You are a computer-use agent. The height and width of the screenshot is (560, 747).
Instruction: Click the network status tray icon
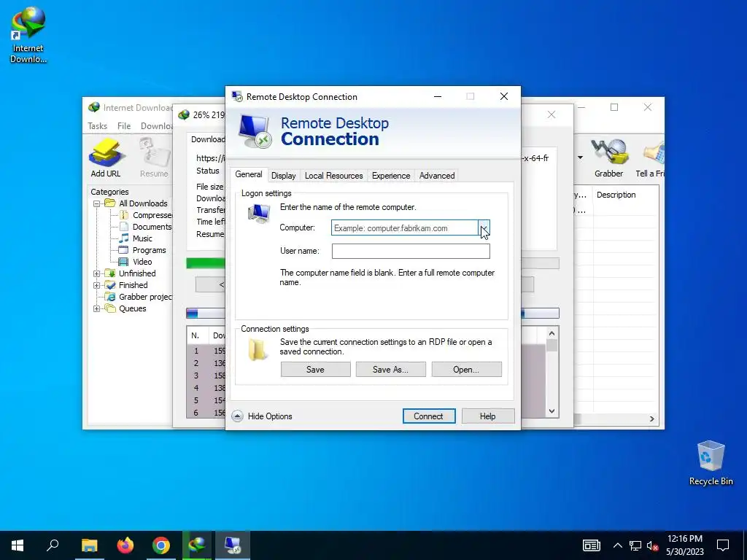coord(635,545)
